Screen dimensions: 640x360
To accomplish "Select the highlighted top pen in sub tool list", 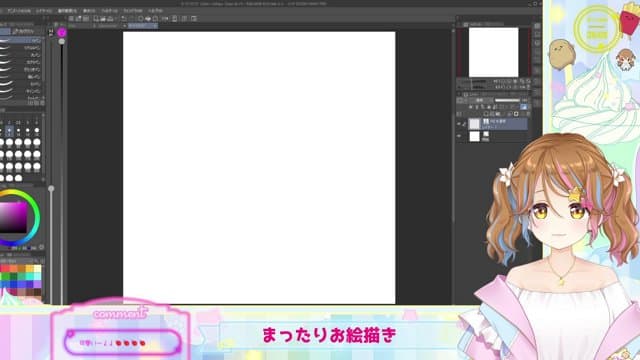I will click(21, 40).
